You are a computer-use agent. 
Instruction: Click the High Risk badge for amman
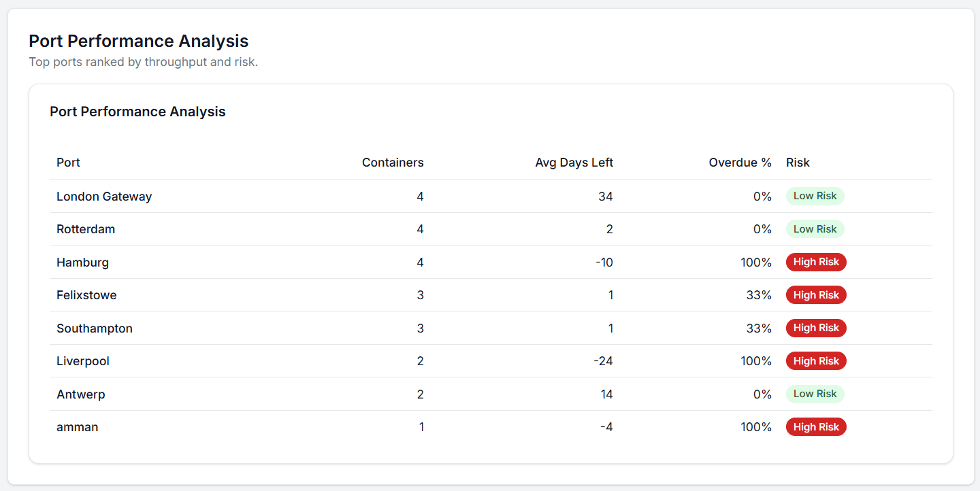point(816,426)
